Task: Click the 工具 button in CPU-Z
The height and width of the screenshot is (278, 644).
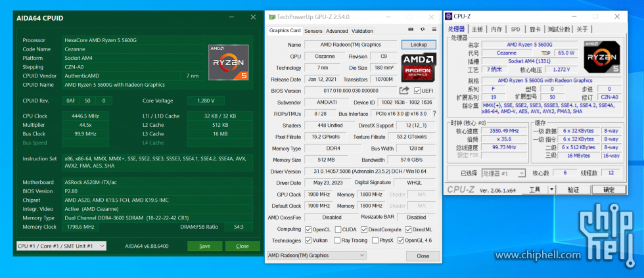Action: pyautogui.click(x=534, y=190)
